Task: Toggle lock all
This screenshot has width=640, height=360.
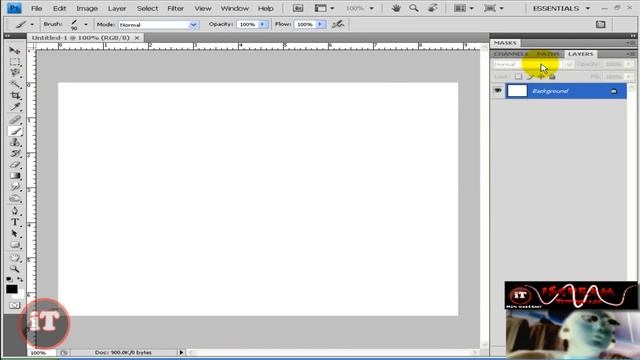Action: 552,76
